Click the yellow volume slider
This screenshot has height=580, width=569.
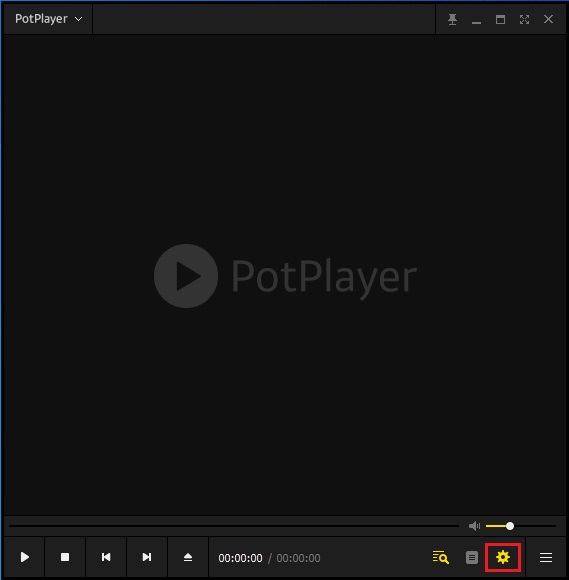coord(521,526)
